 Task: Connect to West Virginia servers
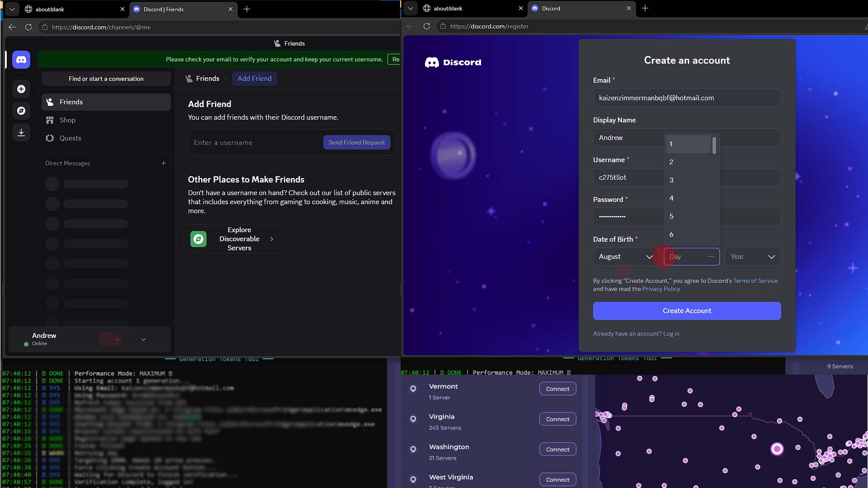557,479
